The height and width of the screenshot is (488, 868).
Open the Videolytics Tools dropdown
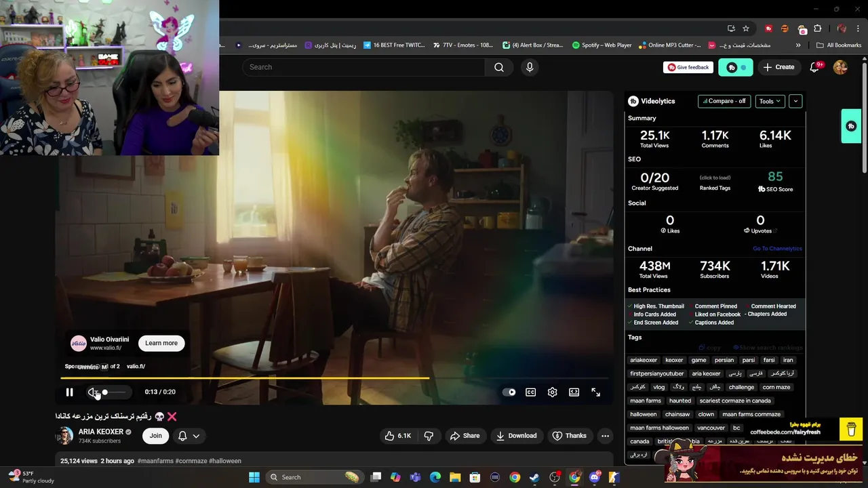coord(770,101)
